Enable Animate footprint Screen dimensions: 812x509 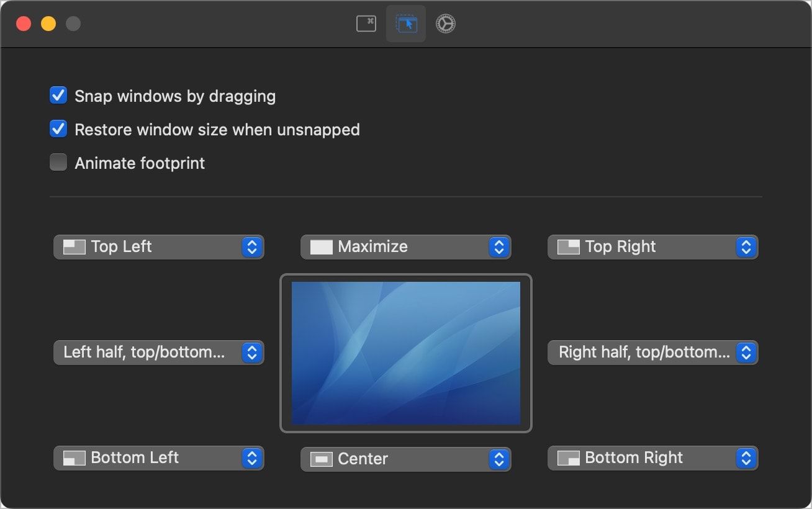pyautogui.click(x=58, y=162)
